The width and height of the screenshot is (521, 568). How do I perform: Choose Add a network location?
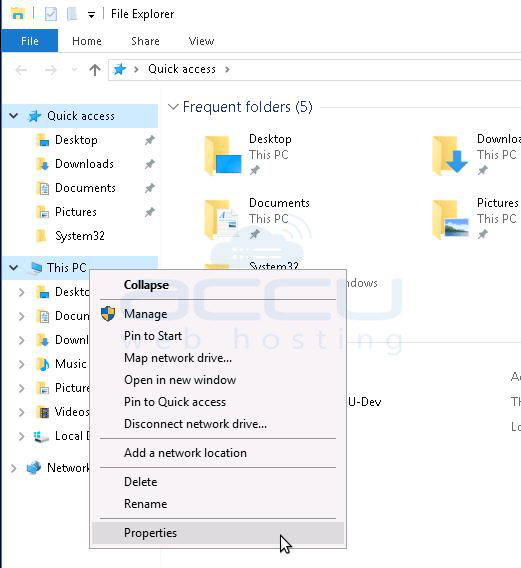click(x=218, y=453)
